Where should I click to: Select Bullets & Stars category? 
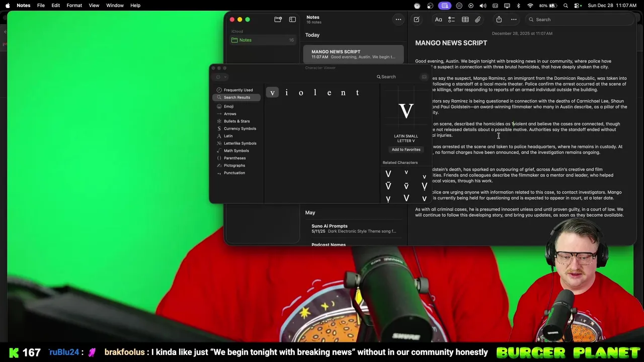click(x=236, y=121)
